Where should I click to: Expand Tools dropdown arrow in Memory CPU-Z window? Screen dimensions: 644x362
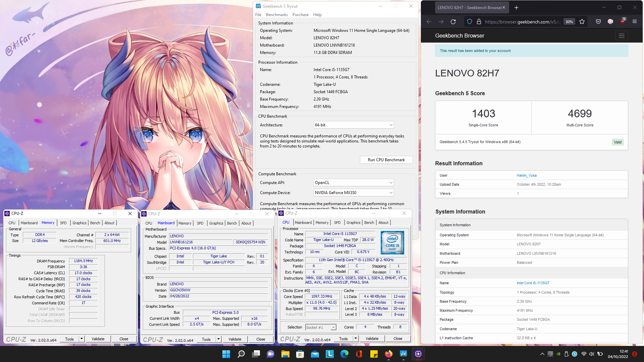[82, 339]
